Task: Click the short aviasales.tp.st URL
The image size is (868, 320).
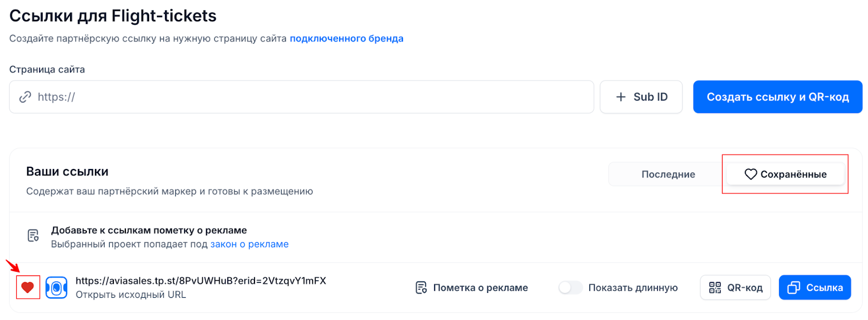Action: pos(201,281)
